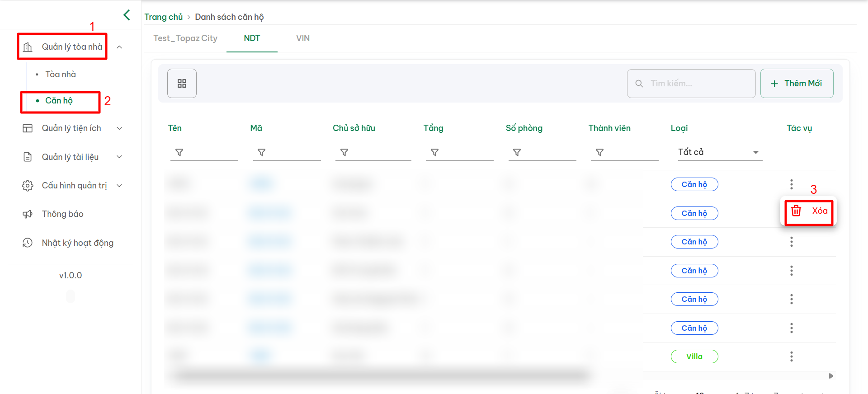
Task: Click the filter icon under Chủ sở hữu
Action: 344,153
